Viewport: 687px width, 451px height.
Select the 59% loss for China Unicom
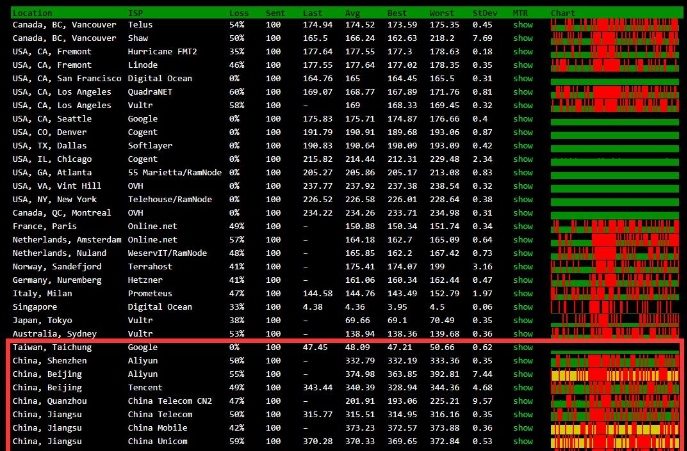(x=237, y=441)
